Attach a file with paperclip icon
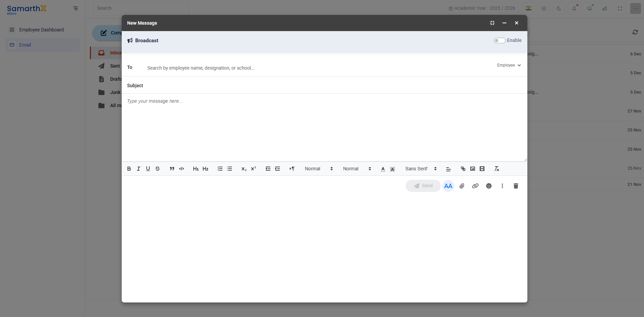Viewport: 644px width, 317px height. click(462, 186)
